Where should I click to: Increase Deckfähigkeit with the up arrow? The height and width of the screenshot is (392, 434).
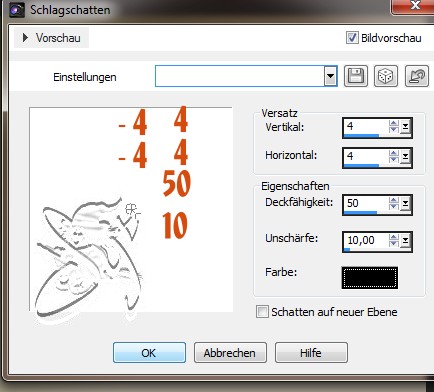(394, 200)
